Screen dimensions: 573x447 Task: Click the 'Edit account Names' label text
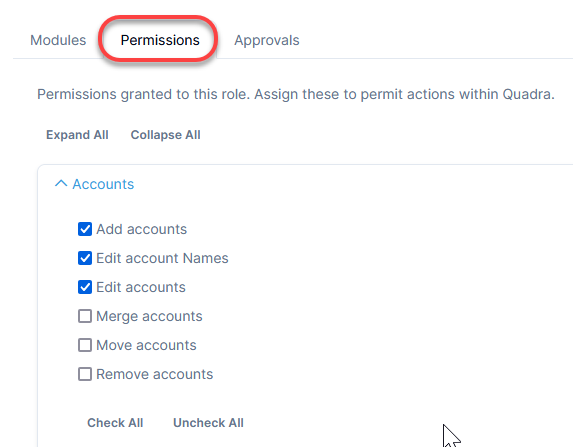tap(162, 258)
